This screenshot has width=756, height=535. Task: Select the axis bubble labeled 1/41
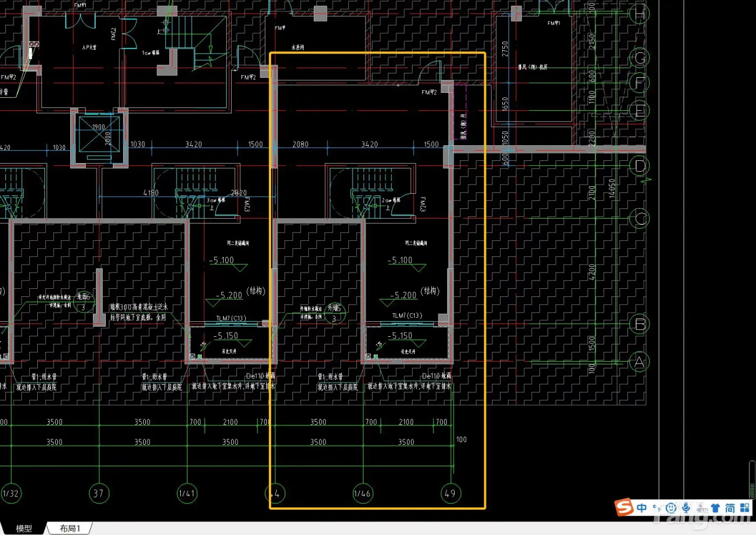coord(186,493)
